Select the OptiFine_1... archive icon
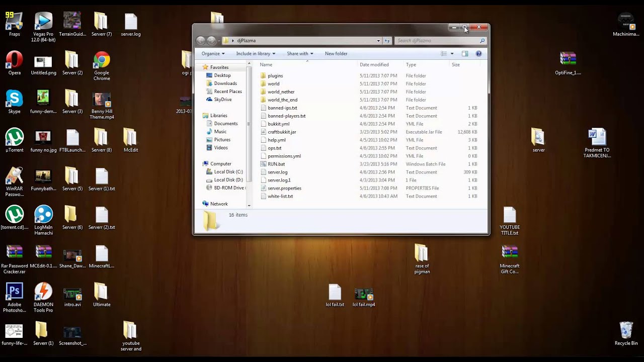This screenshot has height=362, width=644. (x=568, y=63)
